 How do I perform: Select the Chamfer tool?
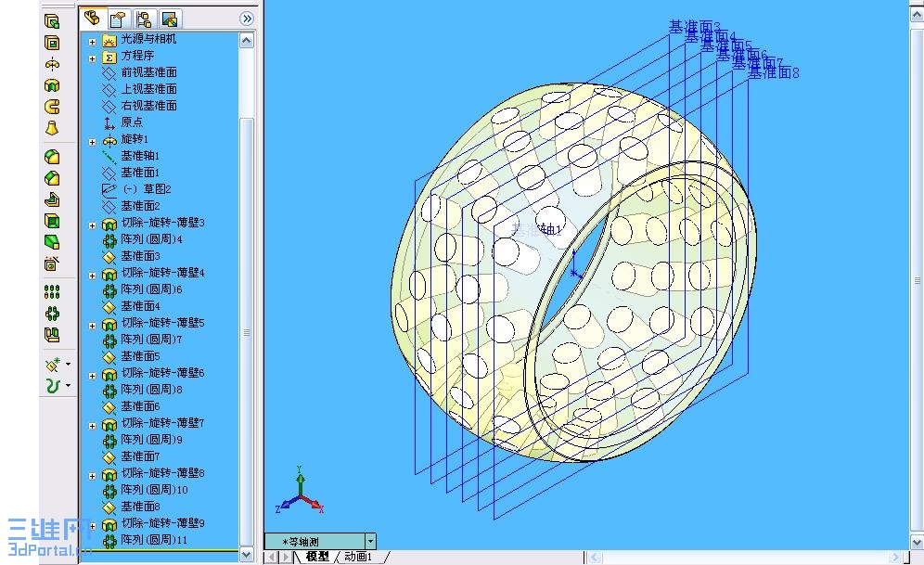click(x=52, y=178)
